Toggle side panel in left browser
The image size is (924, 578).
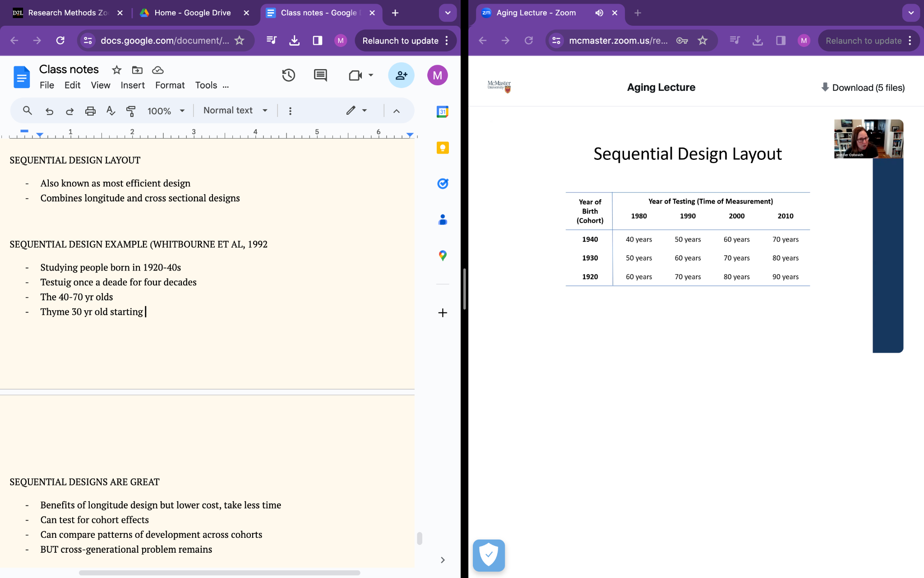coord(317,41)
